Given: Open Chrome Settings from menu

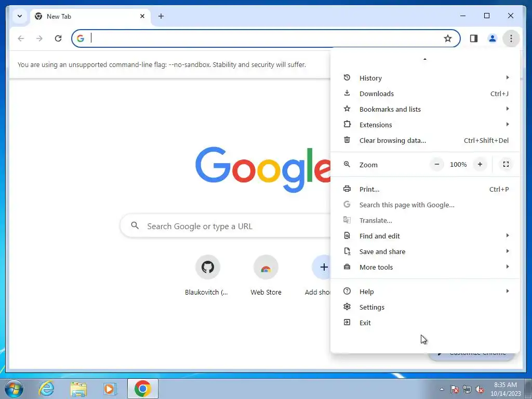Looking at the screenshot, I should [425, 308].
